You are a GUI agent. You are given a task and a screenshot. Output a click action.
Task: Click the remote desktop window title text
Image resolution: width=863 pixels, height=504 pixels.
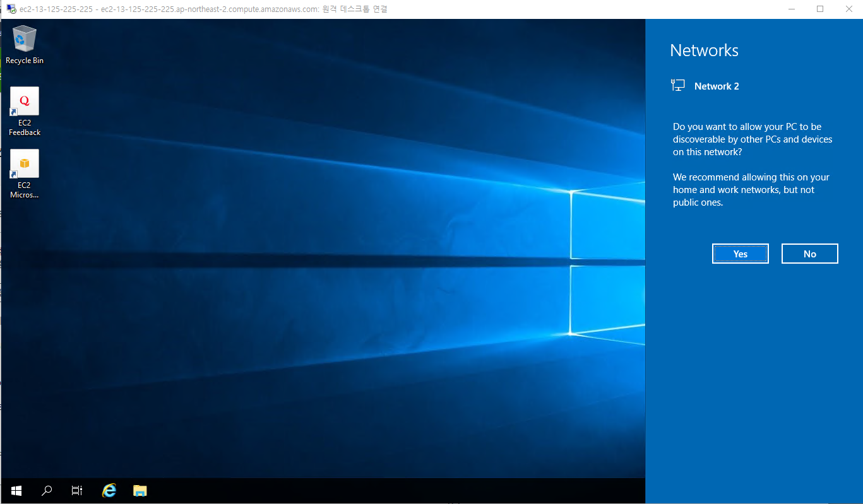tap(203, 9)
